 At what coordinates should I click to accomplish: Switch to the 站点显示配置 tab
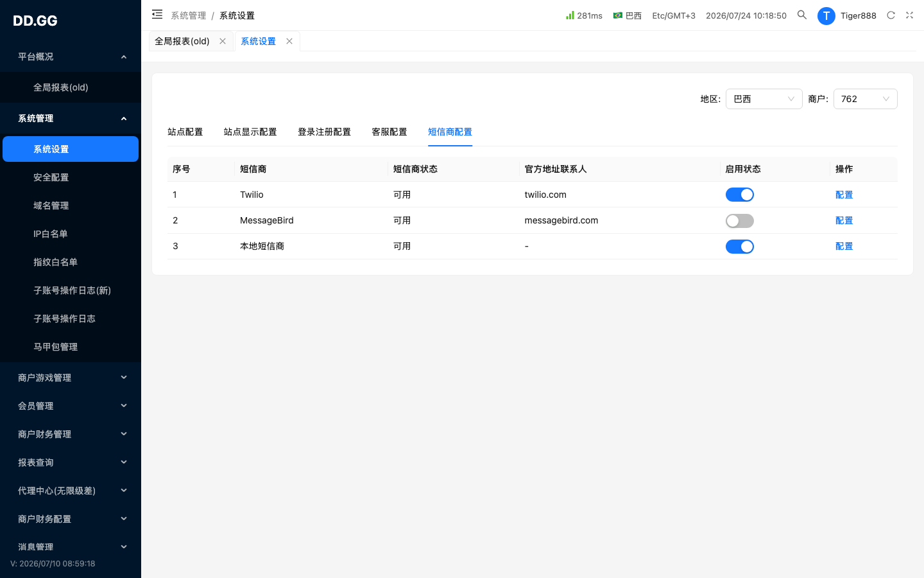[x=250, y=132]
